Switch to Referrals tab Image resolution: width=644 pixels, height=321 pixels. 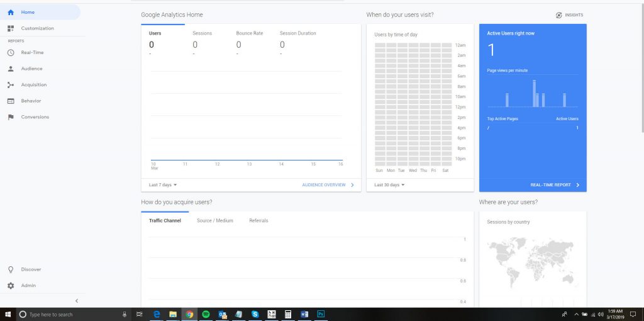tap(258, 221)
